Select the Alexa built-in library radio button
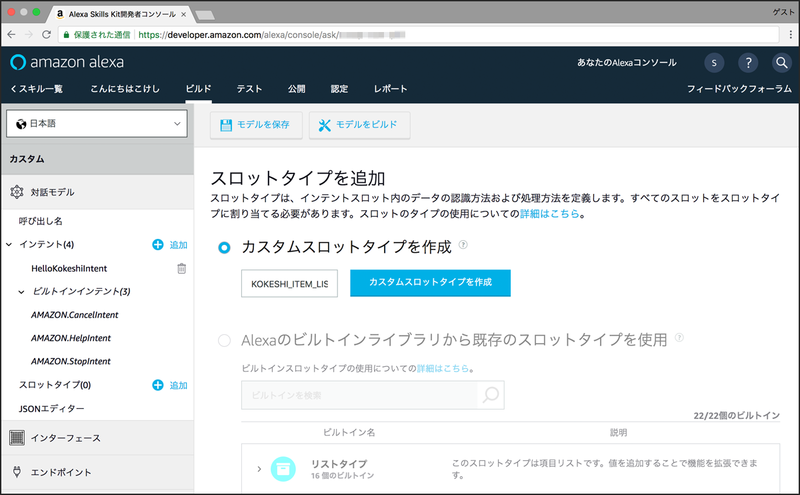800x495 pixels. 224,340
